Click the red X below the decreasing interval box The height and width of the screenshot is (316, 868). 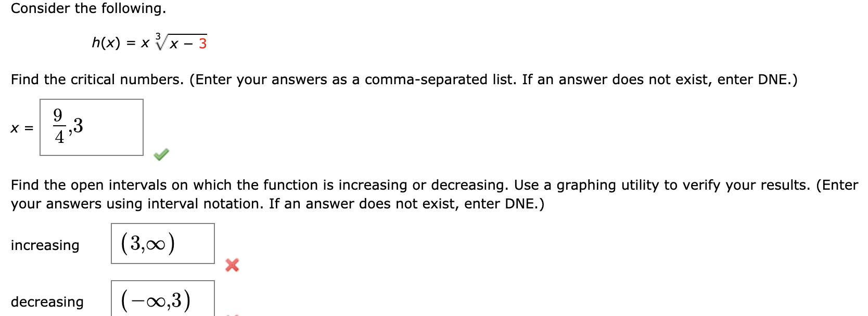tap(233, 314)
